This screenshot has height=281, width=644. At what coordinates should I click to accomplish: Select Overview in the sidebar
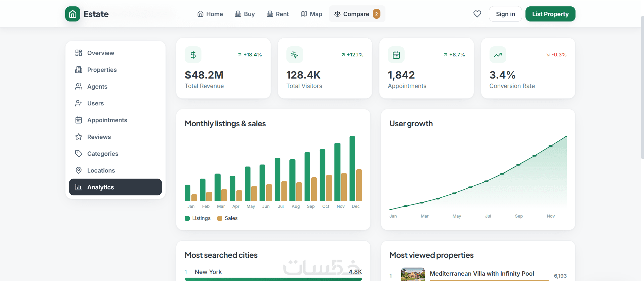pos(116,53)
